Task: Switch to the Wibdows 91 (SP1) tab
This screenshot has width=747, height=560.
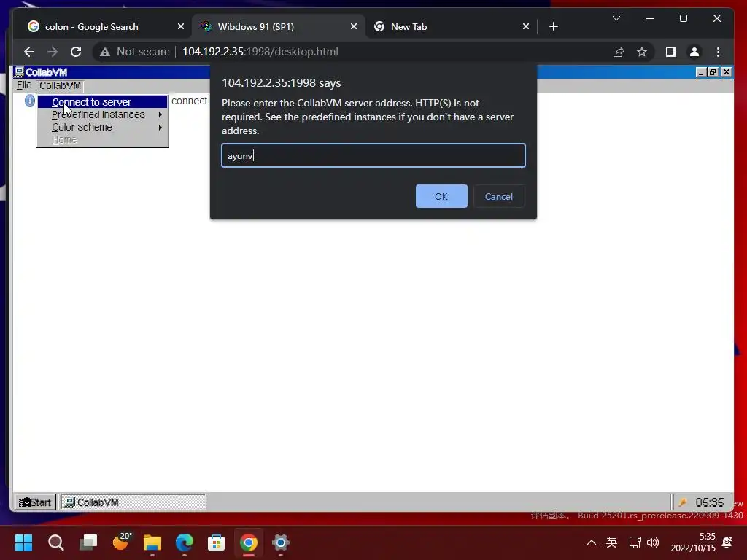Action: [279, 27]
